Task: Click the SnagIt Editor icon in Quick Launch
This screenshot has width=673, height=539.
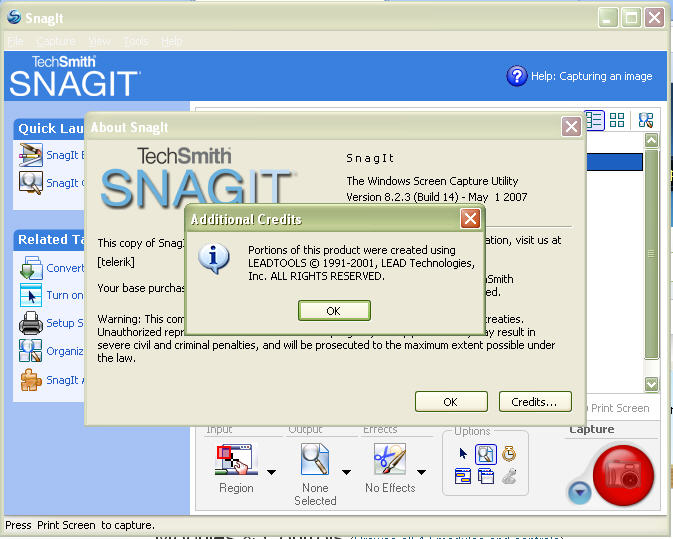Action: (x=30, y=154)
